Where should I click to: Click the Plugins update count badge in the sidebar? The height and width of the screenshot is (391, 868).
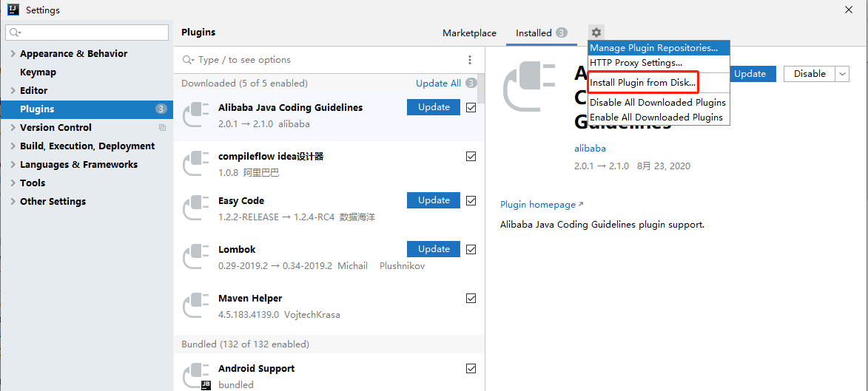pos(161,109)
